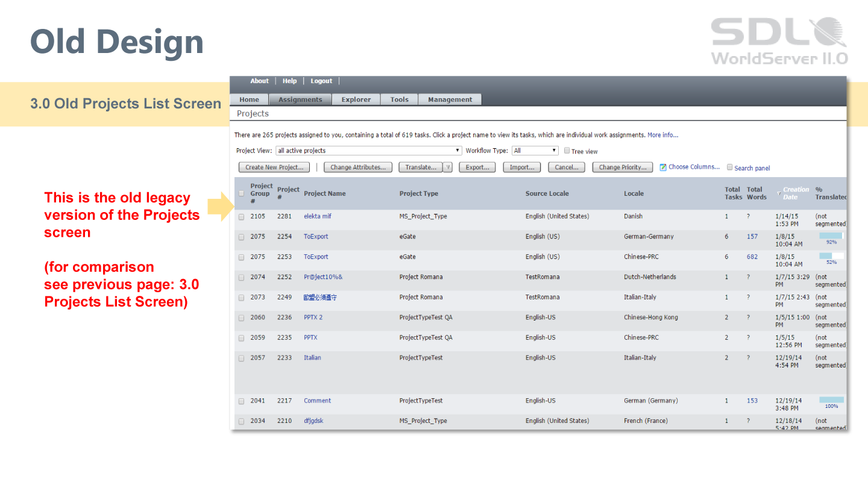
Task: Check the select-all checkbox in table header
Action: point(242,193)
